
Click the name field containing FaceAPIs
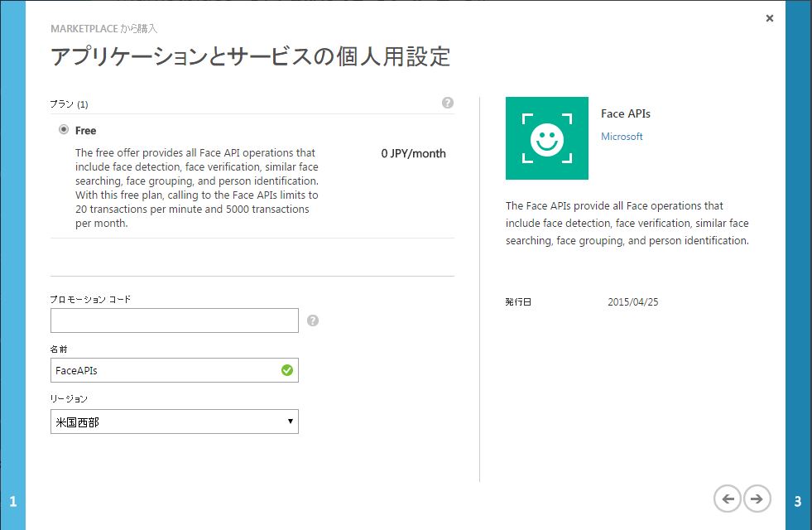click(166, 370)
